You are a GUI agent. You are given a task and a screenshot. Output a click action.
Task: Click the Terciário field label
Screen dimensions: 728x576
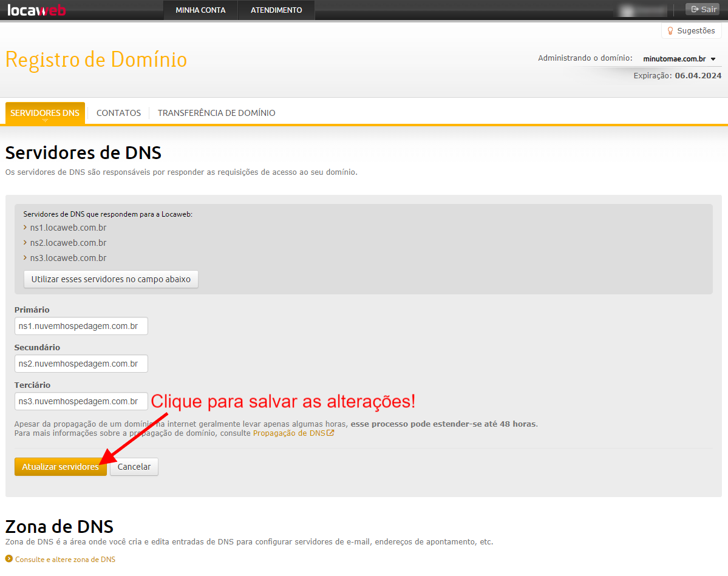(x=33, y=385)
